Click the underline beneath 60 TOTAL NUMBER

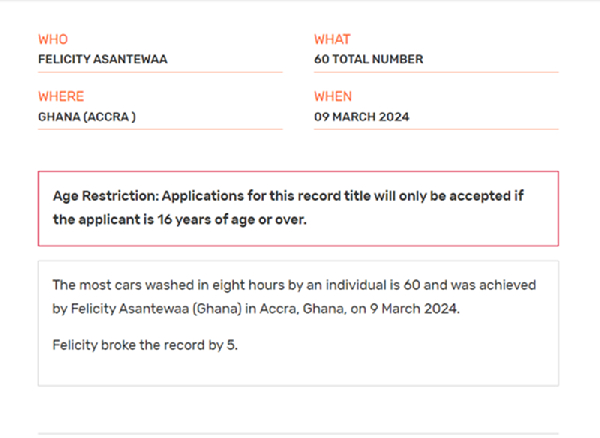point(436,72)
